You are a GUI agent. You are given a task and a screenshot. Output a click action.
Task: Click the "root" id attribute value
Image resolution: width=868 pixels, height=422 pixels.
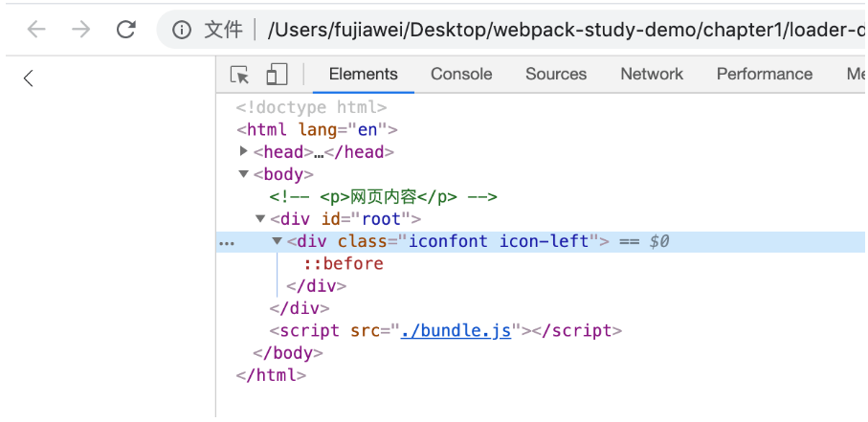point(381,219)
